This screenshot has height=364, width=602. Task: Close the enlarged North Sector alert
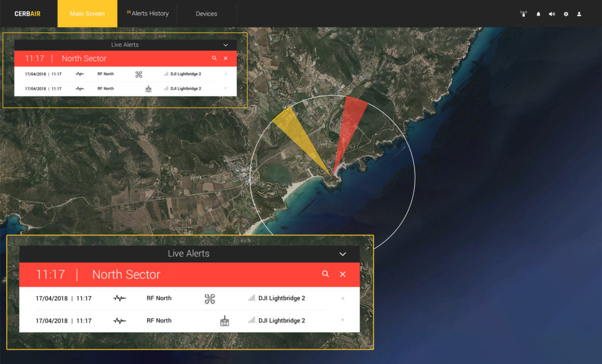click(343, 274)
